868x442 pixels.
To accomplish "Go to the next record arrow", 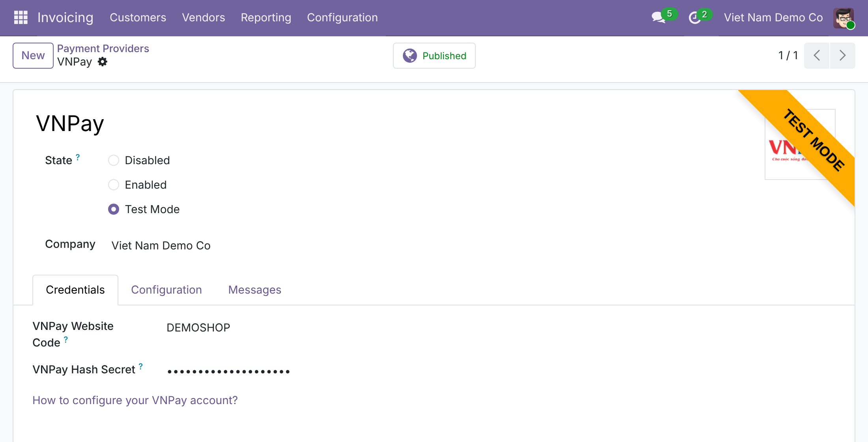I will coord(842,56).
